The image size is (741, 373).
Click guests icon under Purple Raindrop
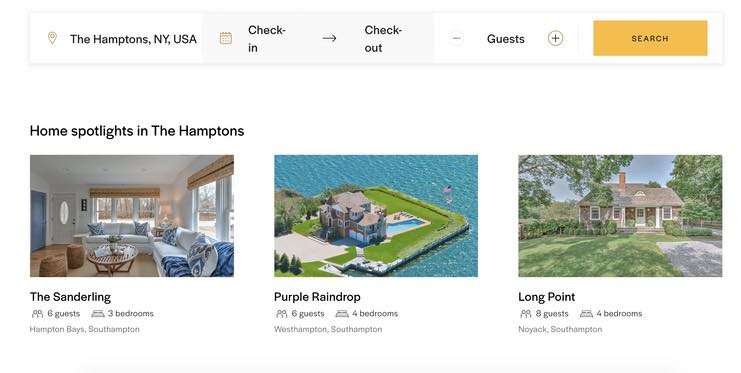[x=282, y=313]
